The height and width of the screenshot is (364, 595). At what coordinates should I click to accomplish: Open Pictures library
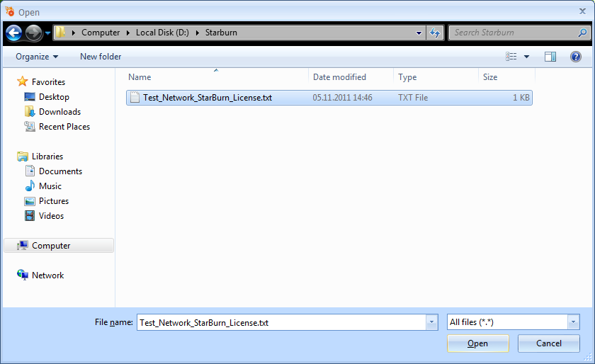(x=54, y=201)
